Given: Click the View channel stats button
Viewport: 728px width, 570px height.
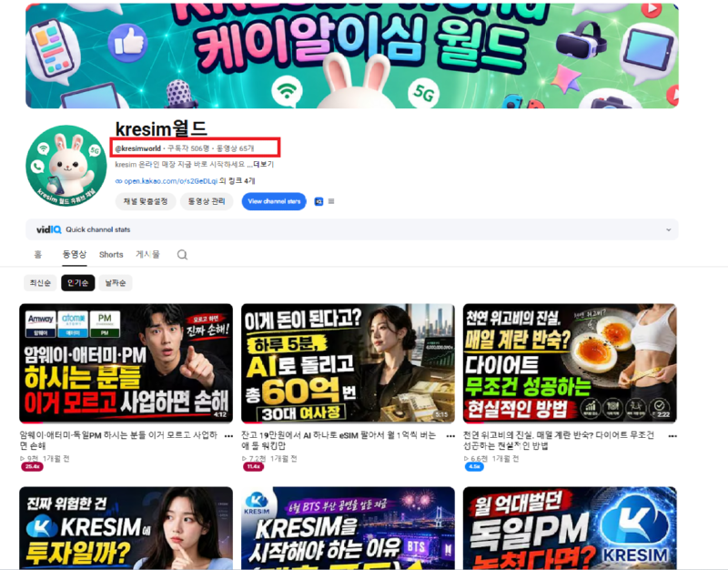Looking at the screenshot, I should tap(274, 201).
